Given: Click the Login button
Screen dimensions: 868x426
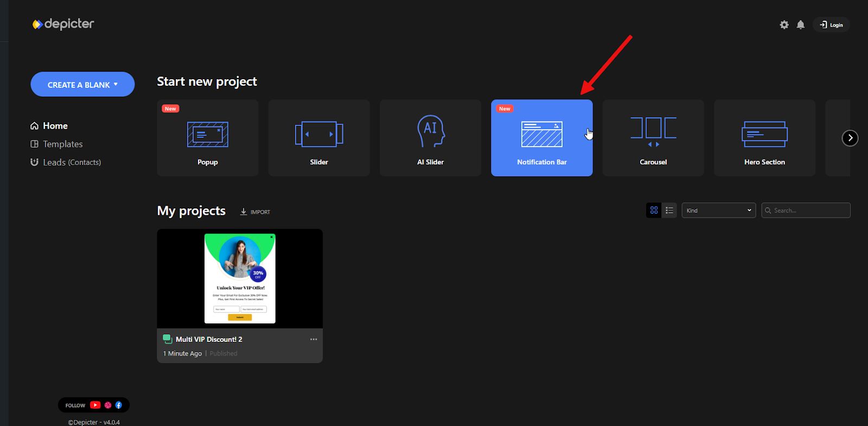Looking at the screenshot, I should coord(831,25).
